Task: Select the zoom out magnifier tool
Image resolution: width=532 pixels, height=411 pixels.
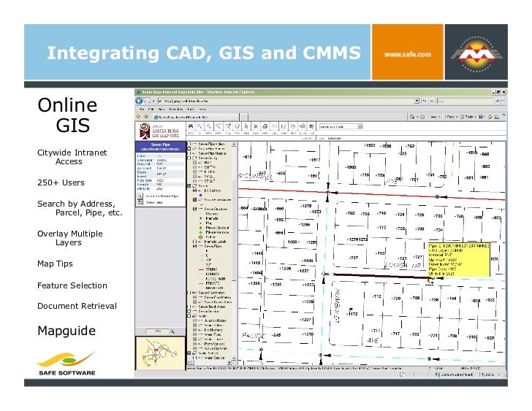Action: click(209, 126)
